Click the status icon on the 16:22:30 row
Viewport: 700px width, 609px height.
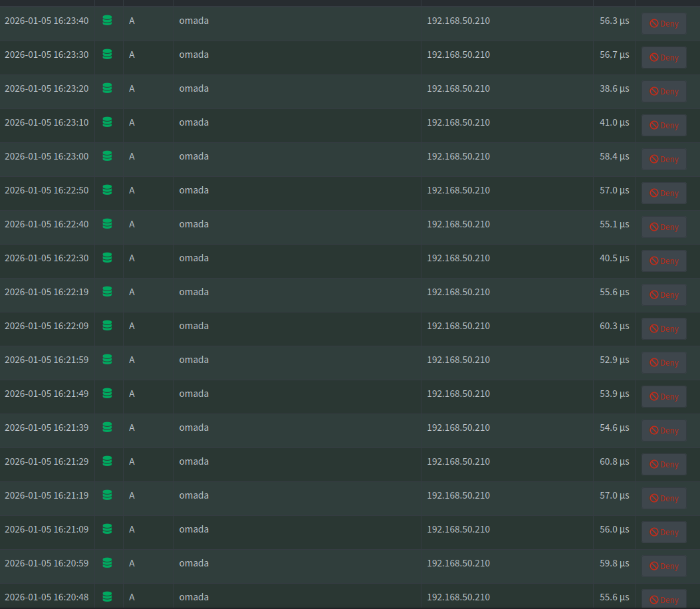pyautogui.click(x=107, y=258)
